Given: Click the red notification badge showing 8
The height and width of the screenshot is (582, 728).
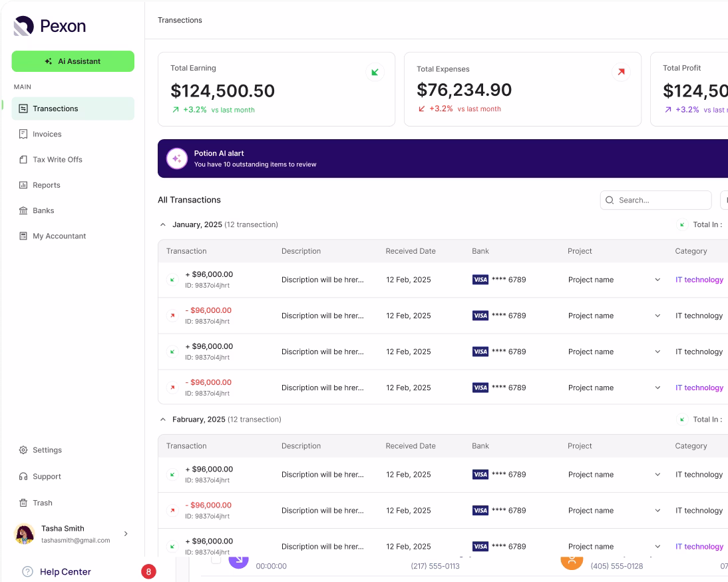Looking at the screenshot, I should 148,572.
